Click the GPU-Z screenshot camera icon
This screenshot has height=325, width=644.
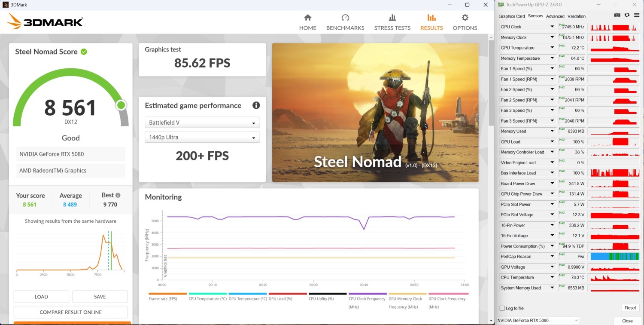click(x=617, y=15)
